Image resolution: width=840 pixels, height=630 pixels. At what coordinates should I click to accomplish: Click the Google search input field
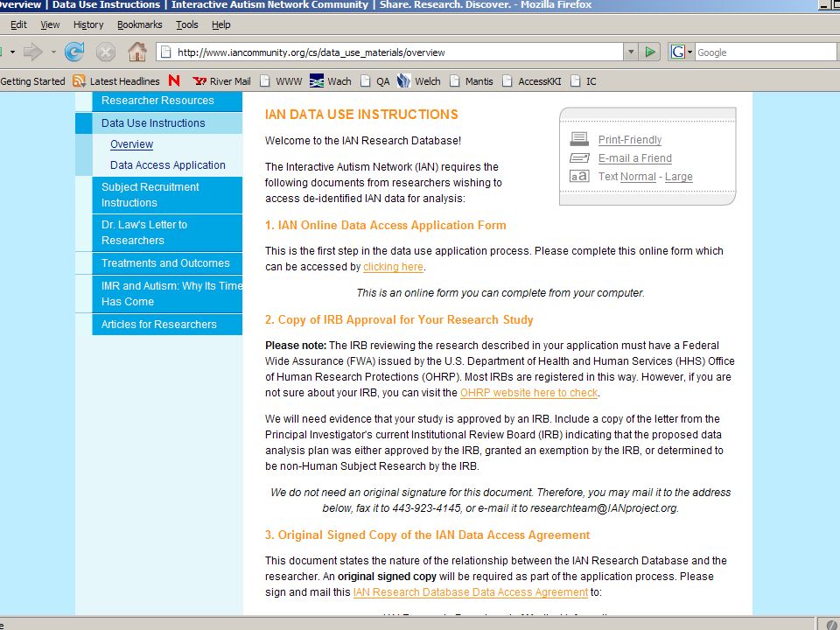tap(766, 52)
